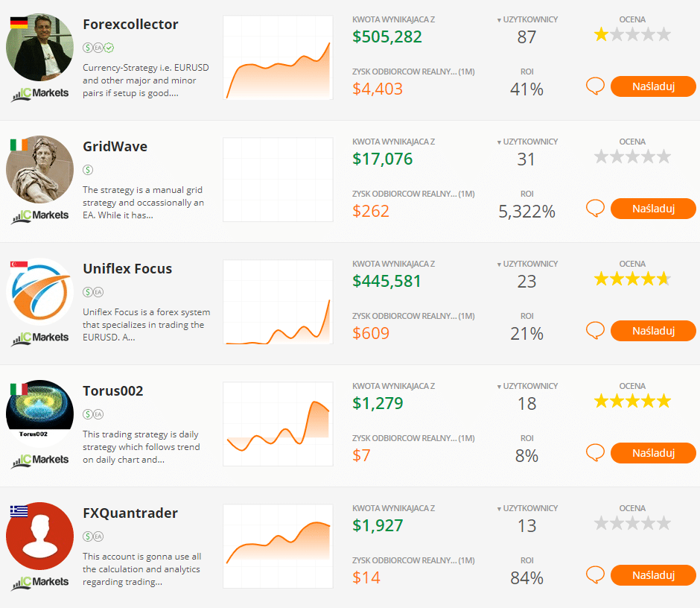700x608 pixels.
Task: Open FXQuantrader comment bubble icon
Action: [595, 575]
